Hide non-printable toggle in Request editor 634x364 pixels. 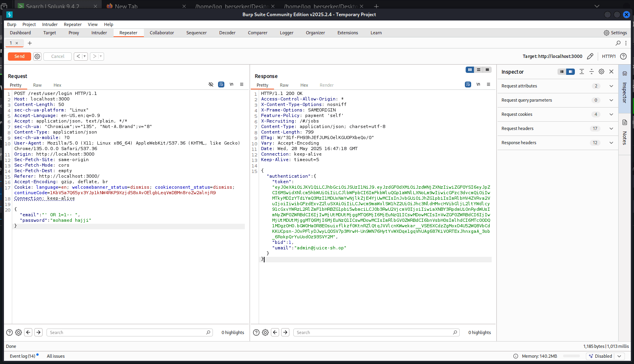pyautogui.click(x=211, y=84)
